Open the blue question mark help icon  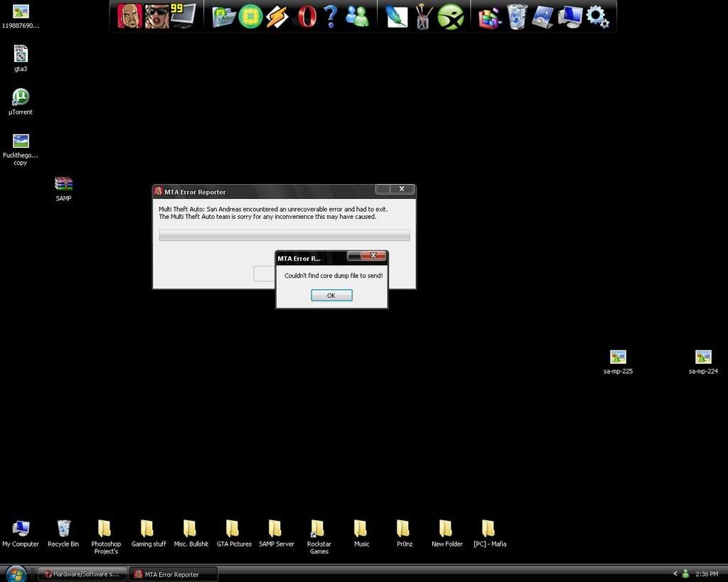click(330, 17)
